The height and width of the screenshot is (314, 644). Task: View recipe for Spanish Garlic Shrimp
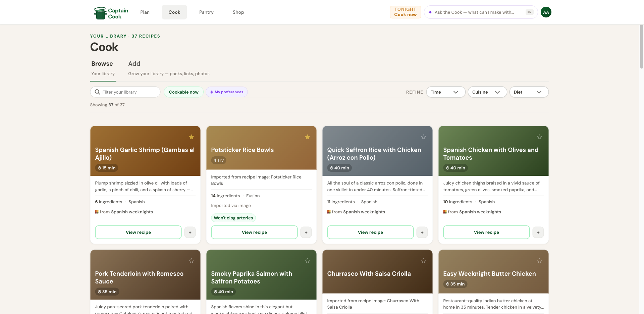(x=138, y=232)
